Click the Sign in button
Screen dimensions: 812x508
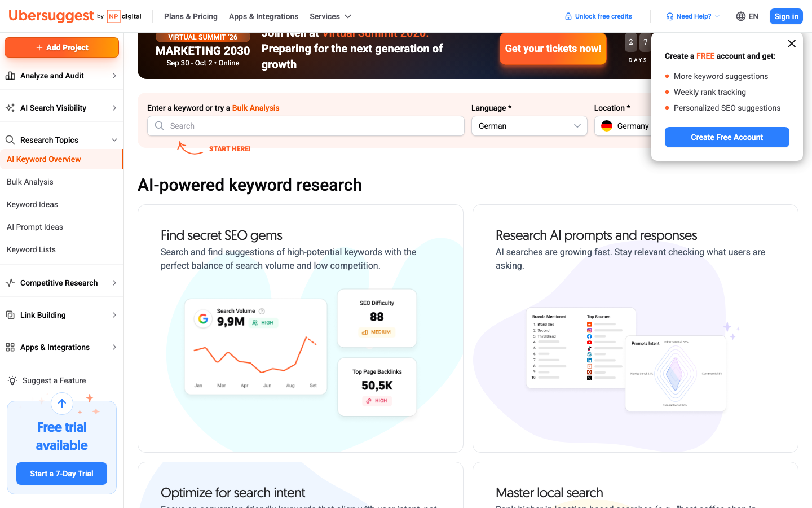[786, 16]
